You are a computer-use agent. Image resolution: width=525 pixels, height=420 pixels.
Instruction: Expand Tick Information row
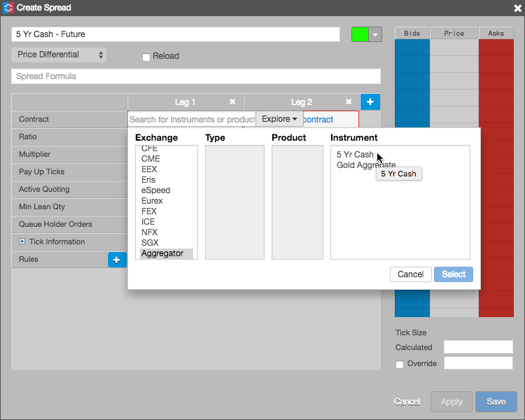[22, 241]
